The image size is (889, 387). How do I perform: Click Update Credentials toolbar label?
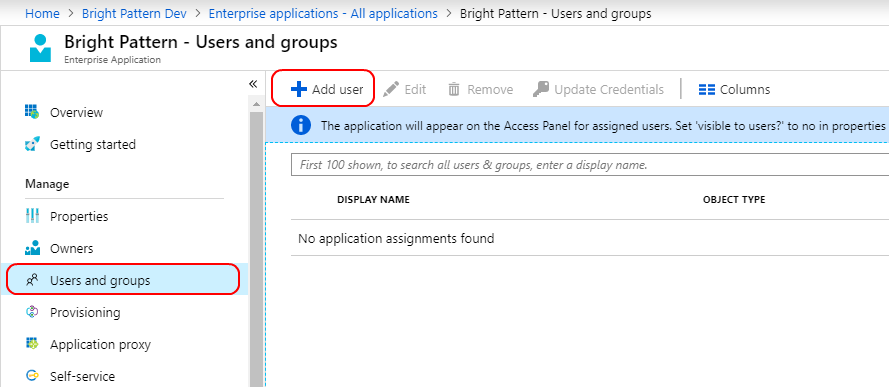click(609, 90)
